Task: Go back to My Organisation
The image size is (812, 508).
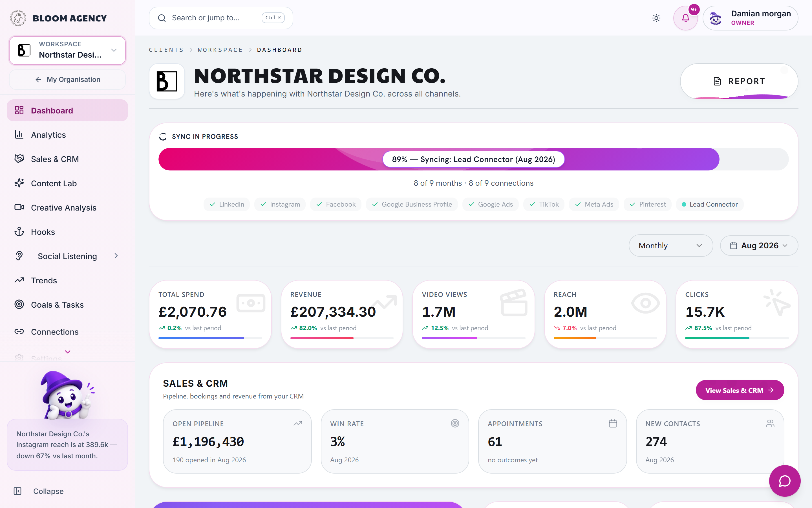Action: pyautogui.click(x=67, y=80)
